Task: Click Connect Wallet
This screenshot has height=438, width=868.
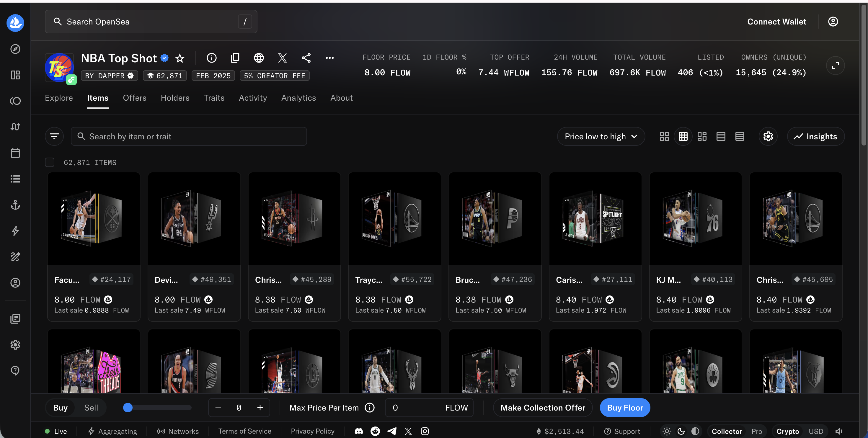Action: (x=777, y=22)
